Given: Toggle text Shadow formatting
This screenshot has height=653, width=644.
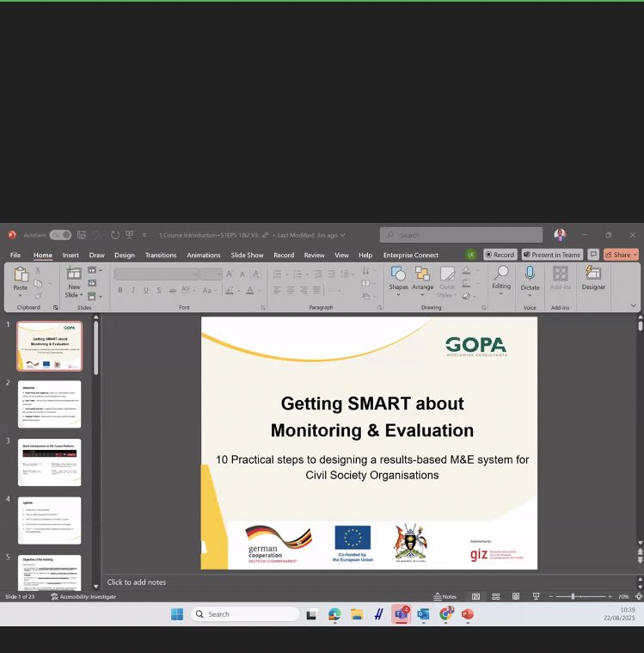Looking at the screenshot, I should [158, 290].
